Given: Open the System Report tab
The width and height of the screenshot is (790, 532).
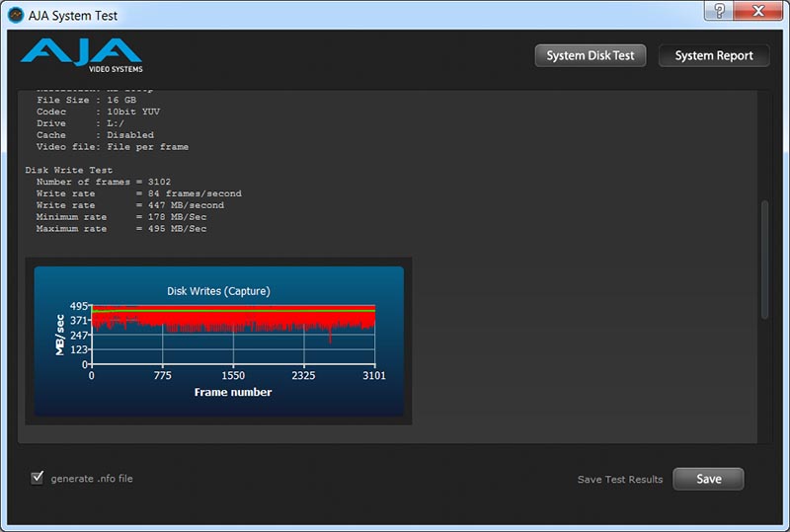Looking at the screenshot, I should click(713, 55).
